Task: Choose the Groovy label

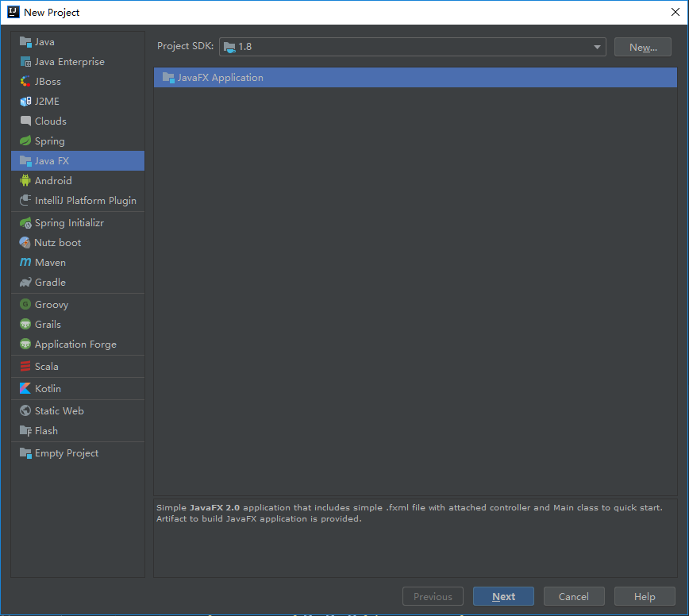Action: [x=52, y=305]
